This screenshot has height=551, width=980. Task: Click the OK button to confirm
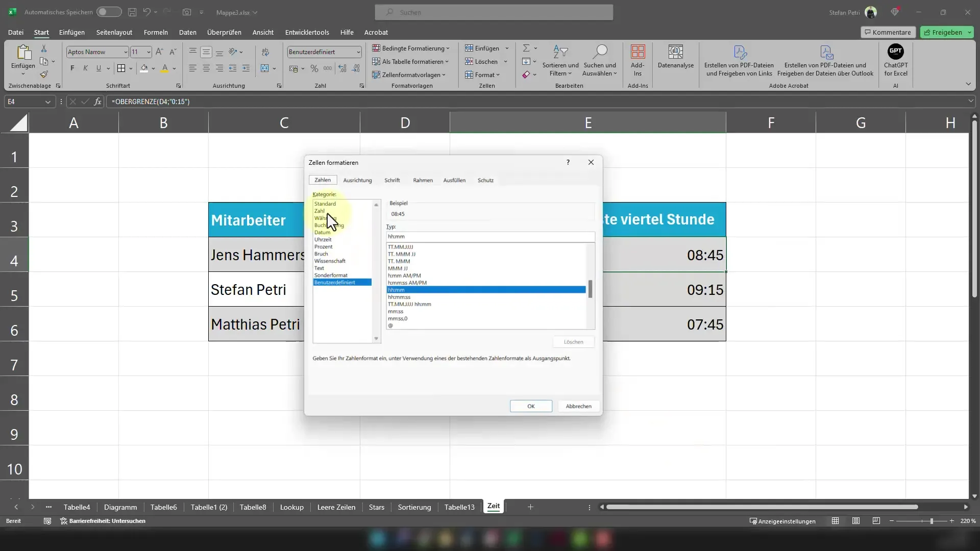pos(531,406)
